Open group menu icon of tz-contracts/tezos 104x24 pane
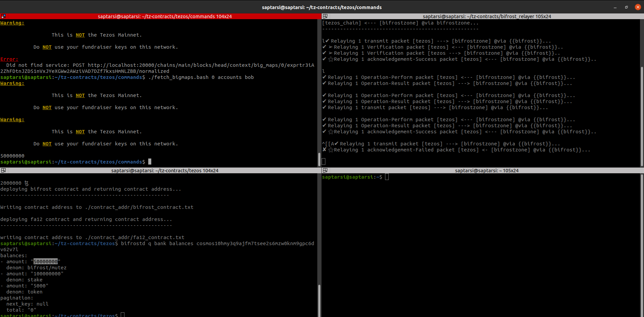 click(3, 170)
